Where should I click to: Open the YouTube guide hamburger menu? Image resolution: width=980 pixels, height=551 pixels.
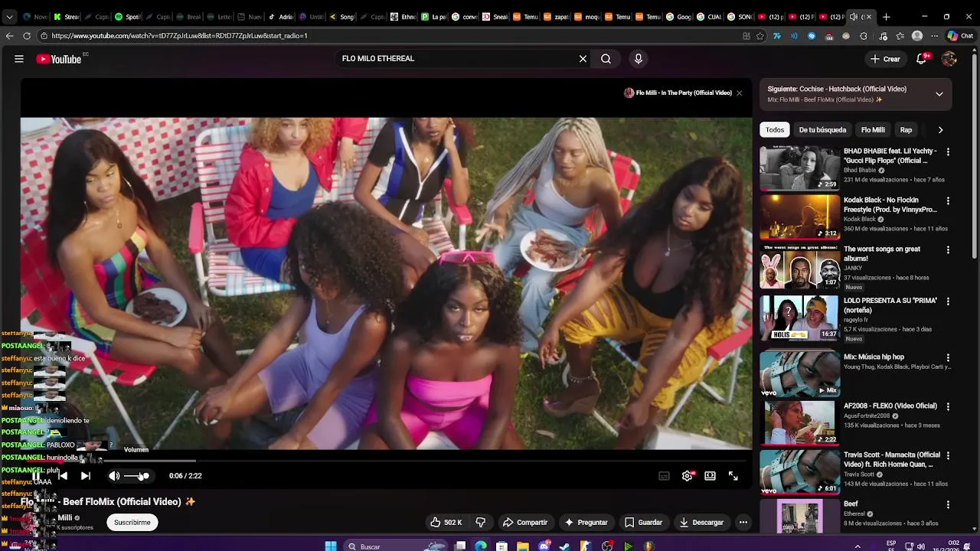pos(19,59)
